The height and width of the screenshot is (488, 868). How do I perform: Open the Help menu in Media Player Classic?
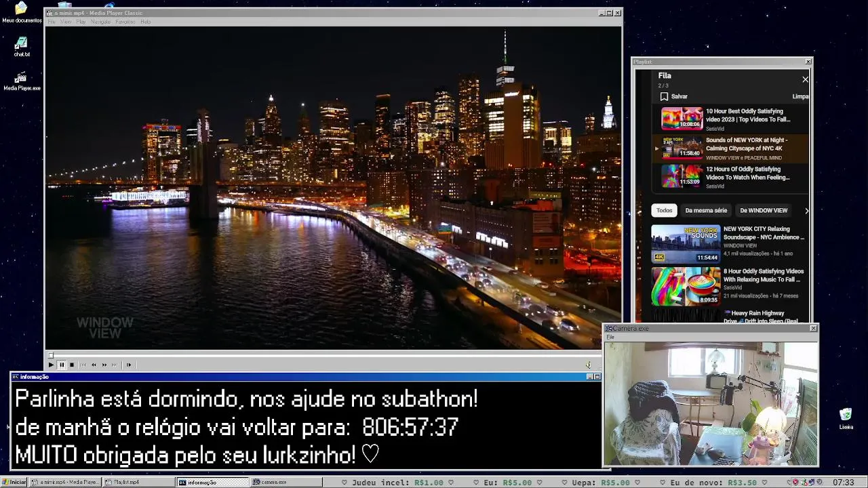(145, 22)
